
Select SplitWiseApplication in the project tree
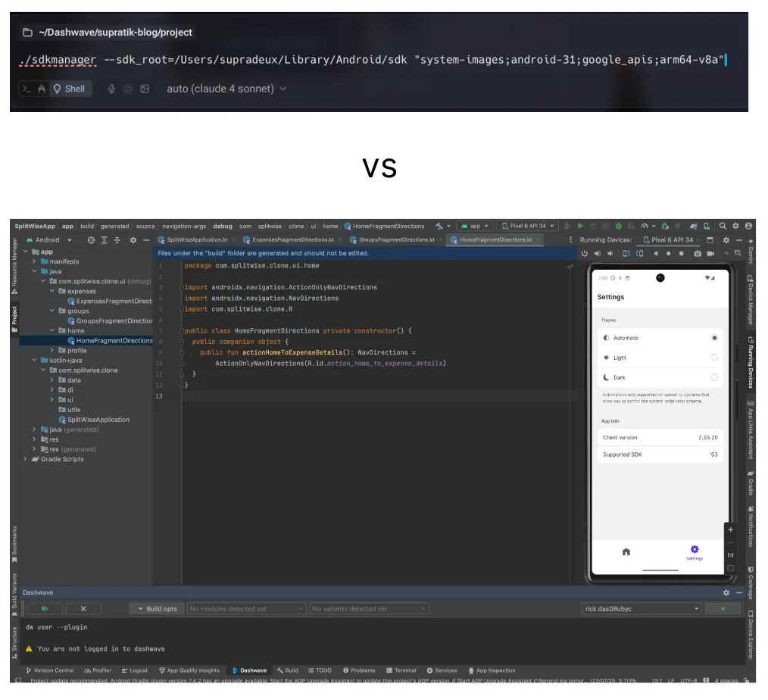click(x=98, y=420)
